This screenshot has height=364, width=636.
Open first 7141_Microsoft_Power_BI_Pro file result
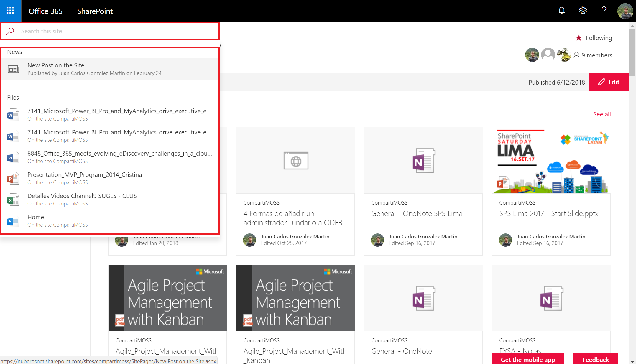[110, 115]
